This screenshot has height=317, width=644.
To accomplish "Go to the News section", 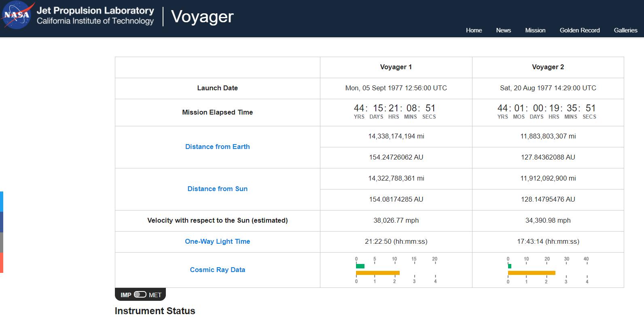I will click(x=503, y=30).
